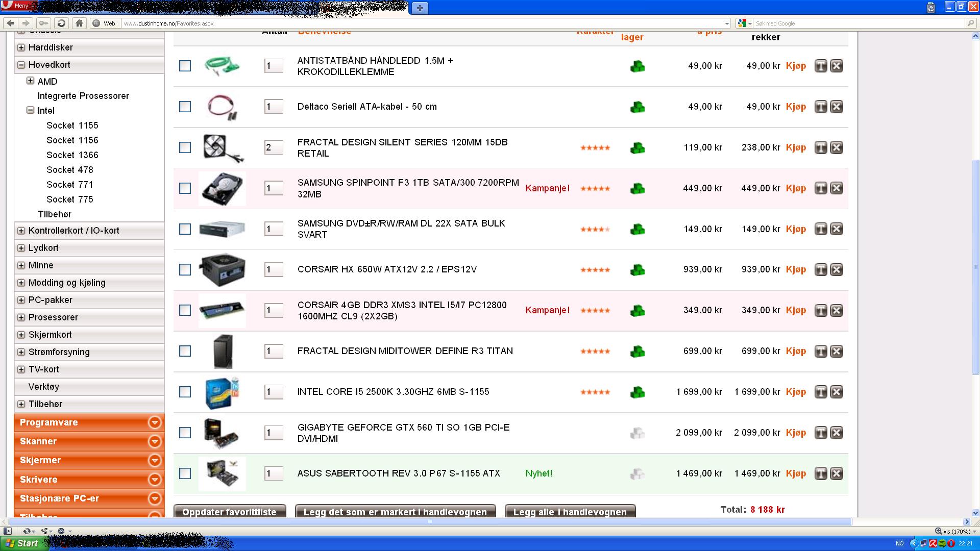Click the T icon for Fractal Define R3
The image size is (980, 551).
coord(821,351)
